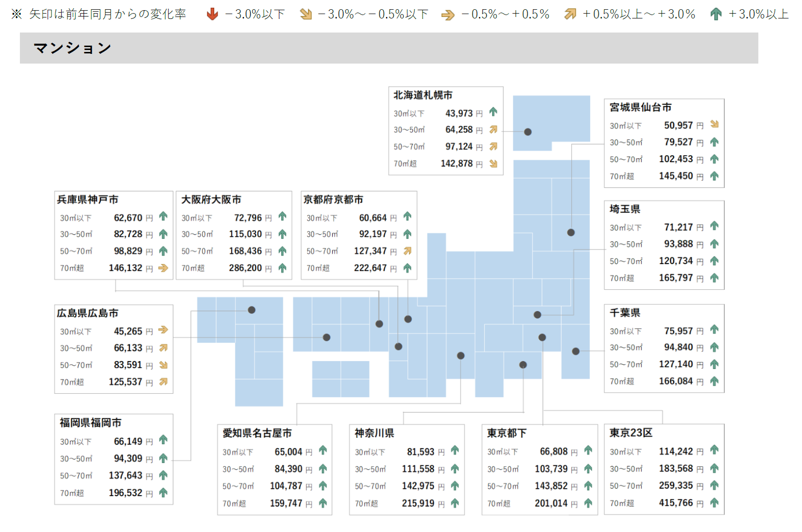Click Sapporo 70㎡超 downward diagonal arrow

point(494,164)
